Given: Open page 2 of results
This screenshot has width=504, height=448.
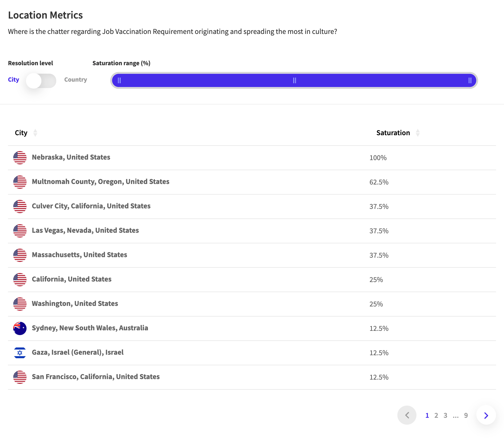Looking at the screenshot, I should tap(436, 415).
